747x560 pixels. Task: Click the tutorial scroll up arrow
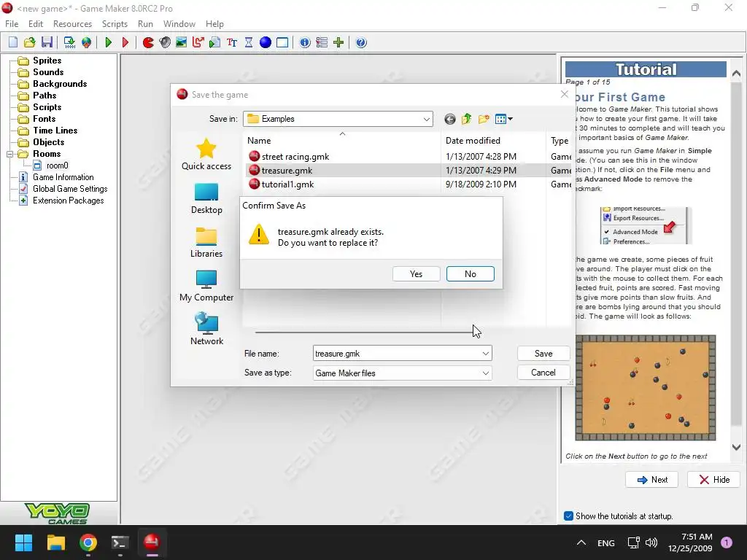click(736, 74)
